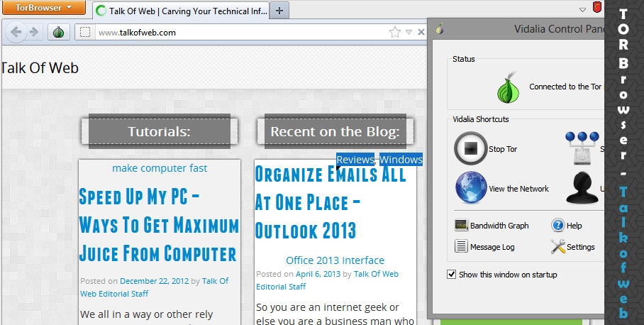
Task: Open the Bandwidth Graph
Action: click(492, 226)
